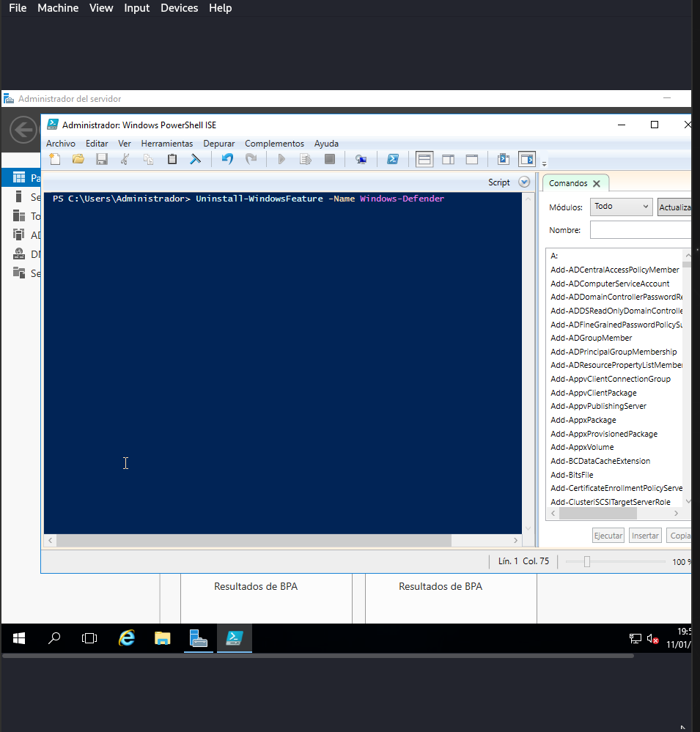Select Add-ADComputerServiceAccount command
700x732 pixels.
point(609,284)
